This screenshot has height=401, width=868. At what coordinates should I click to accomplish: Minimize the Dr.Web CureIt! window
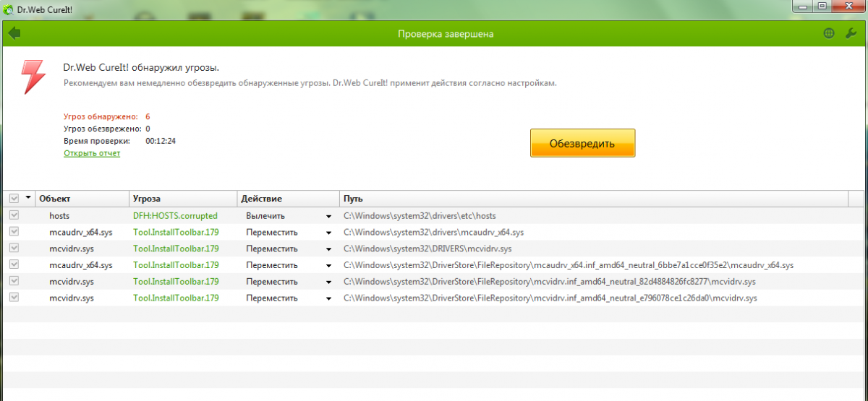(x=802, y=6)
